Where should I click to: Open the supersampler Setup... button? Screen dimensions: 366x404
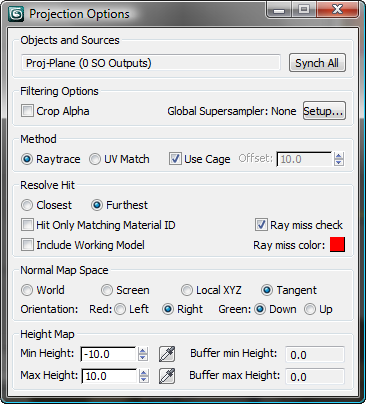pos(324,111)
